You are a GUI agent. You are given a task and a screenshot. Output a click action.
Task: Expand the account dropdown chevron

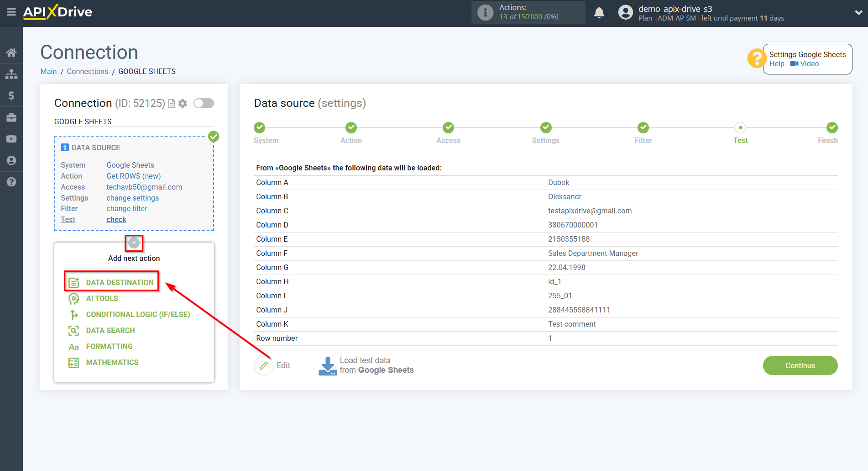click(x=858, y=13)
